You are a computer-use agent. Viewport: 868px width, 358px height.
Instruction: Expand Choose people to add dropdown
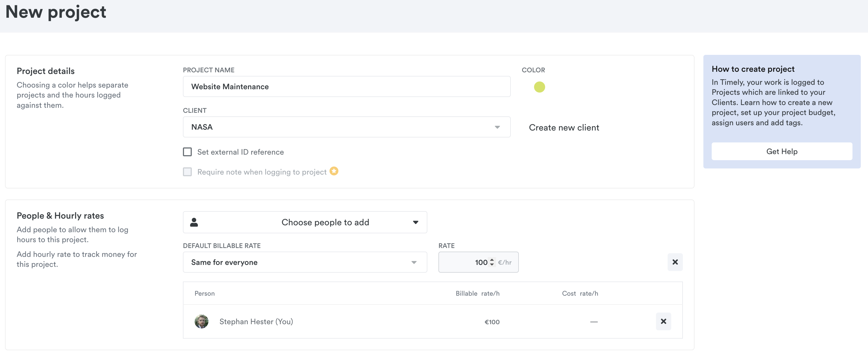click(305, 222)
